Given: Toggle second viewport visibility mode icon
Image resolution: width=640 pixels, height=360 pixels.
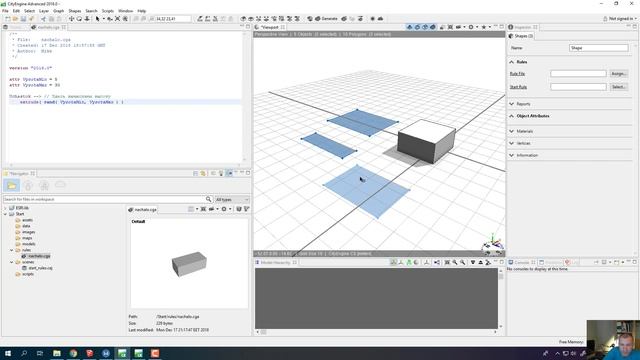Looking at the screenshot, I should (x=417, y=27).
